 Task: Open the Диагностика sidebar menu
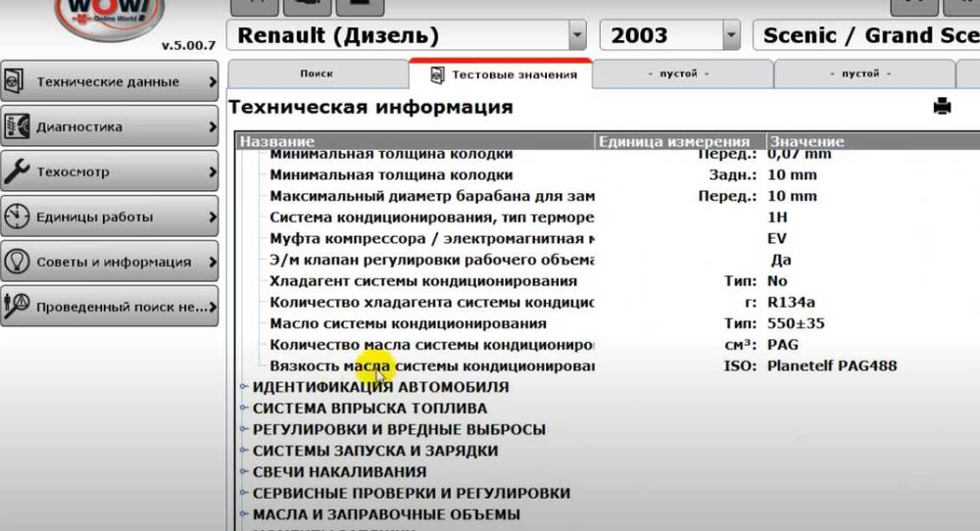tap(110, 126)
